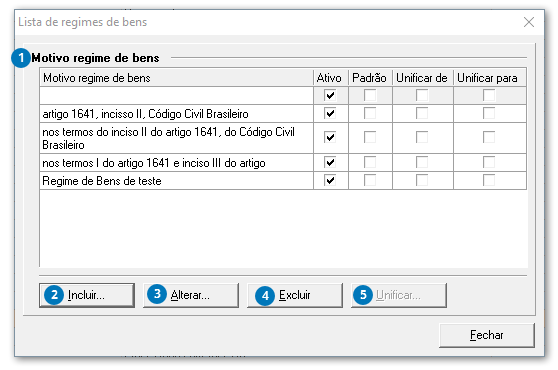Check Unificar de for Regime de Bens de teste
This screenshot has width=558, height=370.
[422, 180]
